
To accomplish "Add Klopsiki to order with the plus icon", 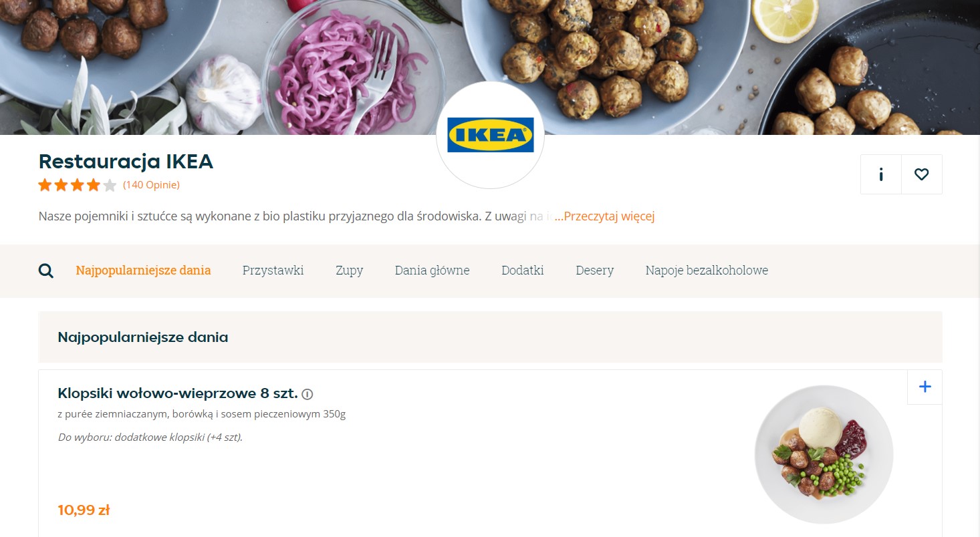I will [x=925, y=387].
